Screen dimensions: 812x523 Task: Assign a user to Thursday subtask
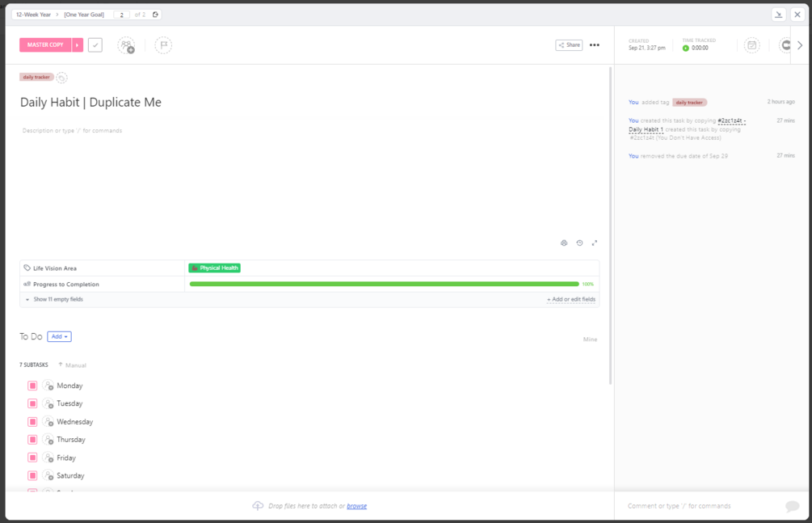(48, 440)
